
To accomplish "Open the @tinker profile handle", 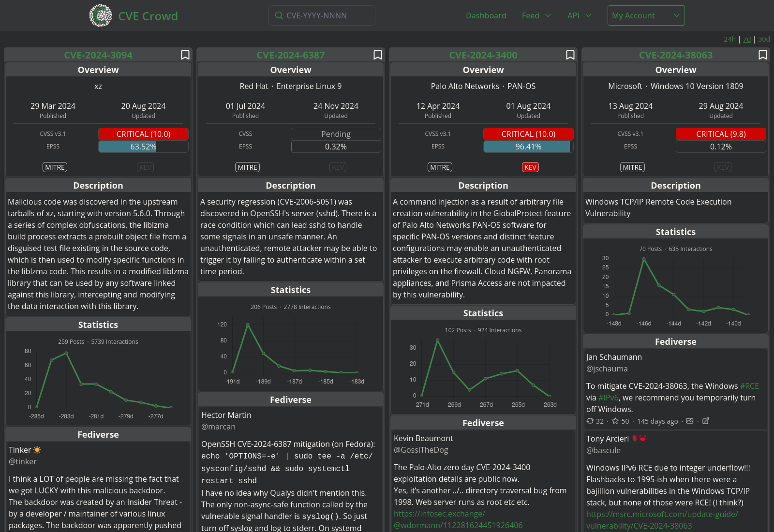I will pos(23,461).
